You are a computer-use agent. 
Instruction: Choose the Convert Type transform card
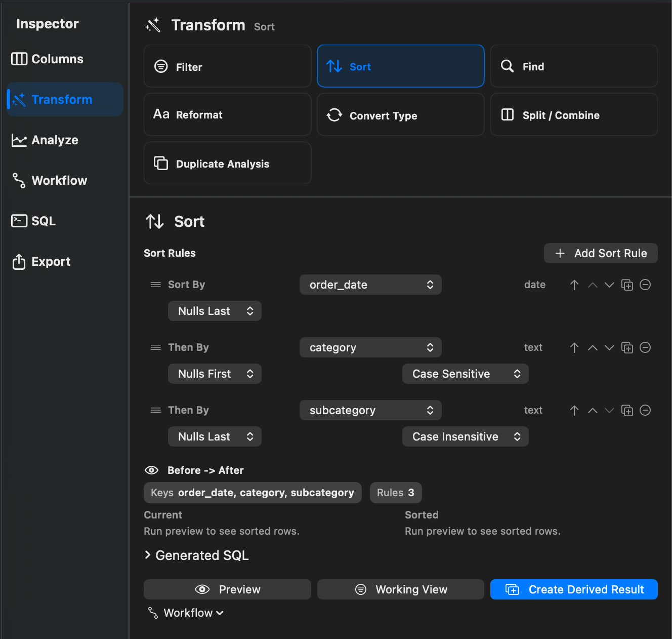tap(400, 114)
